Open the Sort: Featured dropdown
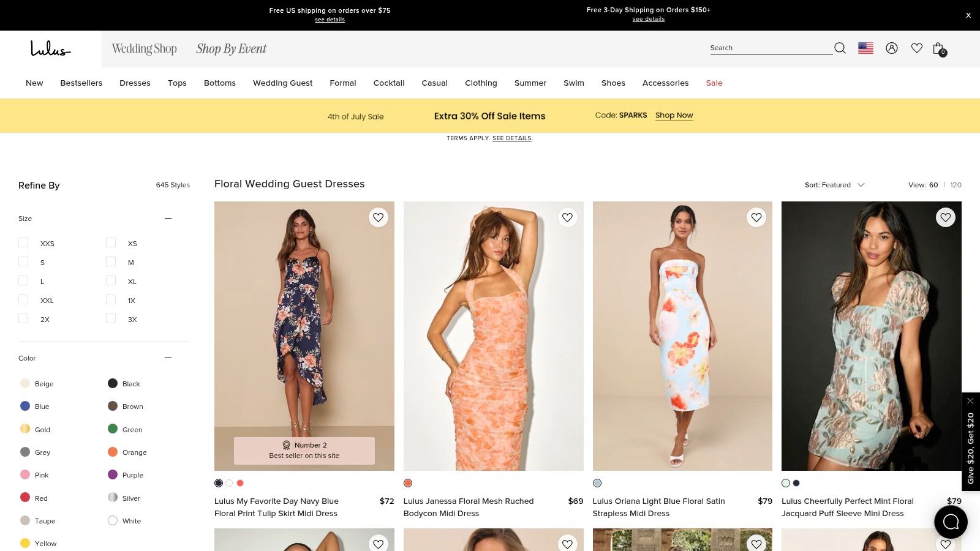980x551 pixels. click(834, 185)
